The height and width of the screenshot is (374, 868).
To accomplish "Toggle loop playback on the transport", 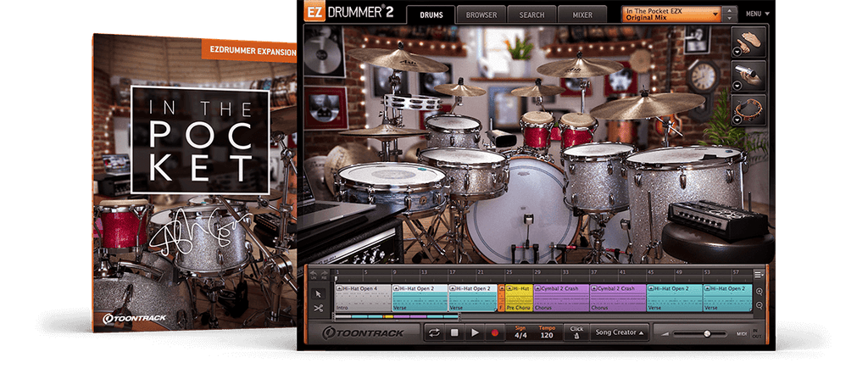I will [x=434, y=333].
